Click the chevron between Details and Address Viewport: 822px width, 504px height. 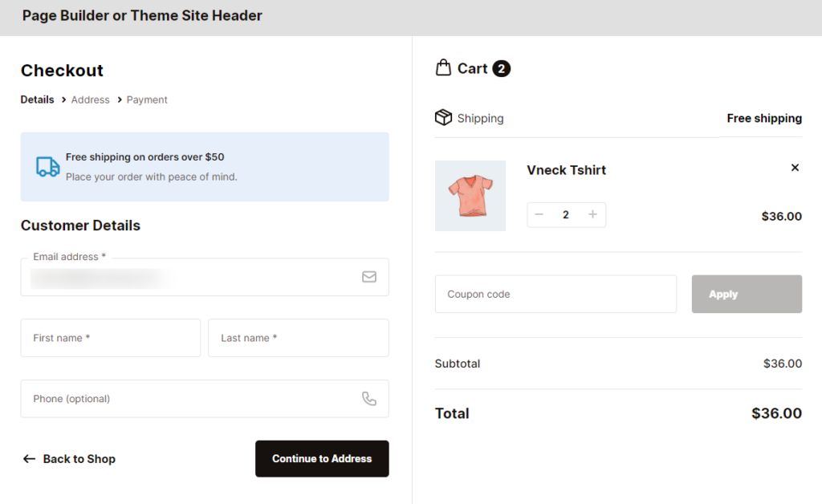(63, 100)
